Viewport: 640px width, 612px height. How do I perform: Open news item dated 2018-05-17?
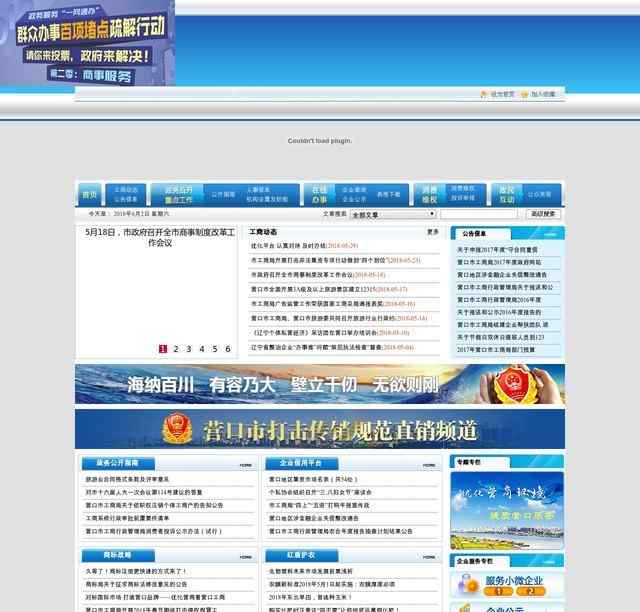pos(329,289)
